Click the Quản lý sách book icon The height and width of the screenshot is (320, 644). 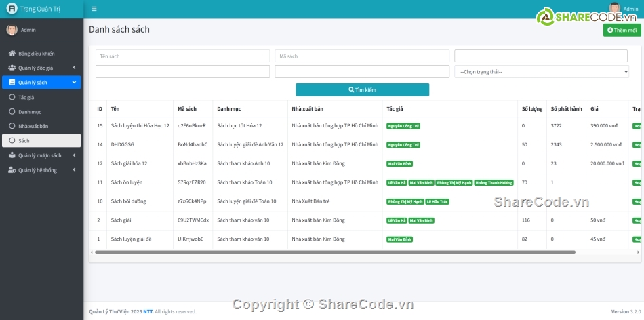[x=12, y=82]
